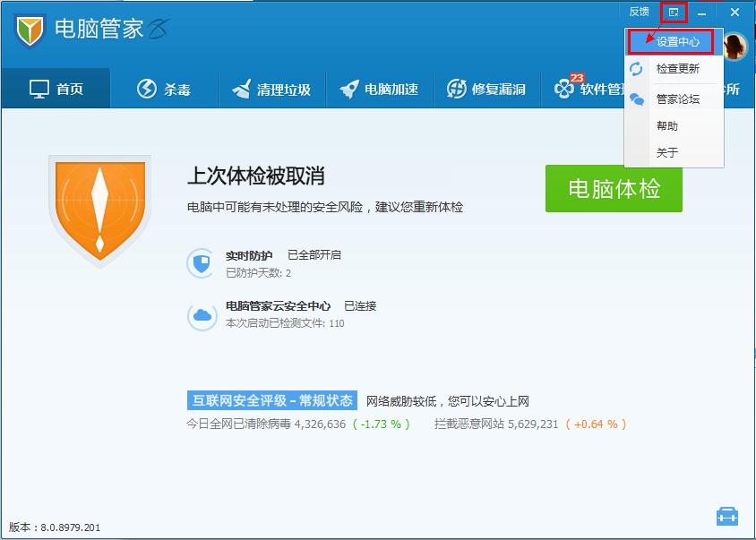This screenshot has width=756, height=540.
Task: Open 软件管理 with 23 updates badge
Action: [x=595, y=88]
